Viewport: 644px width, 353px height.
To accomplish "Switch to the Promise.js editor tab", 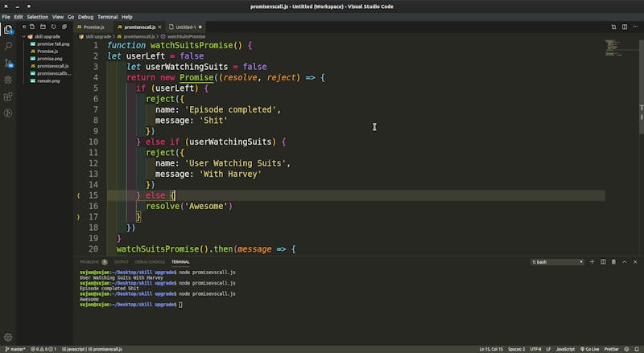I will tap(93, 27).
